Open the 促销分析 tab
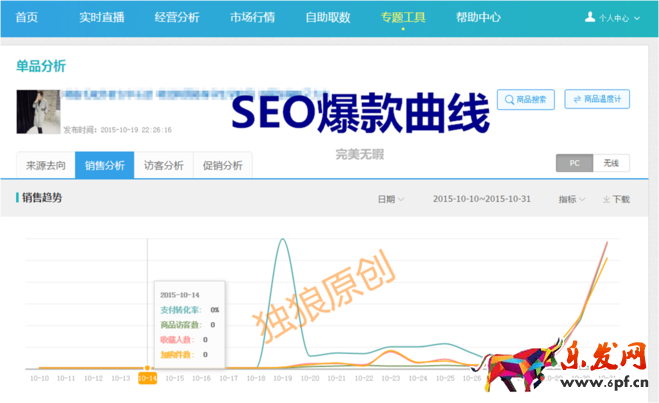The image size is (659, 403). [x=222, y=165]
